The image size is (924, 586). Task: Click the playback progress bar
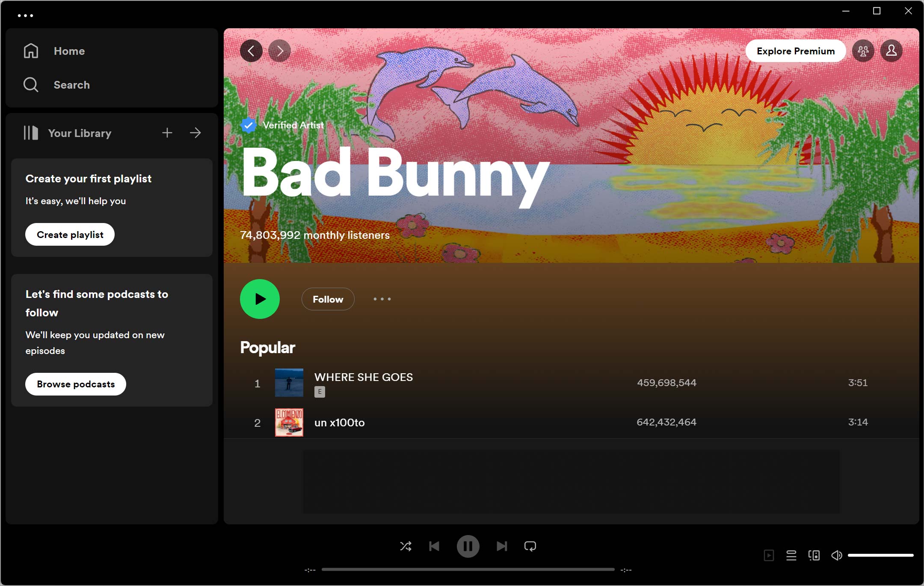[468, 569]
